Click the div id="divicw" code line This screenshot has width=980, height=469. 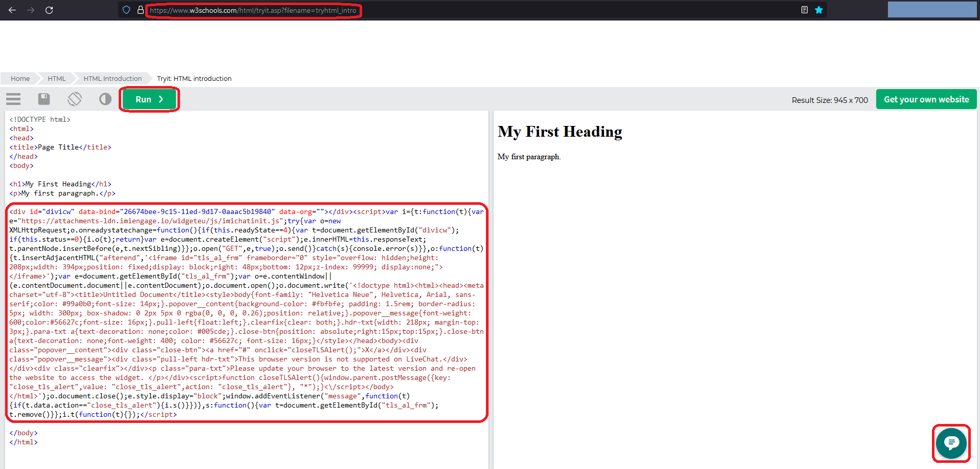coord(247,211)
